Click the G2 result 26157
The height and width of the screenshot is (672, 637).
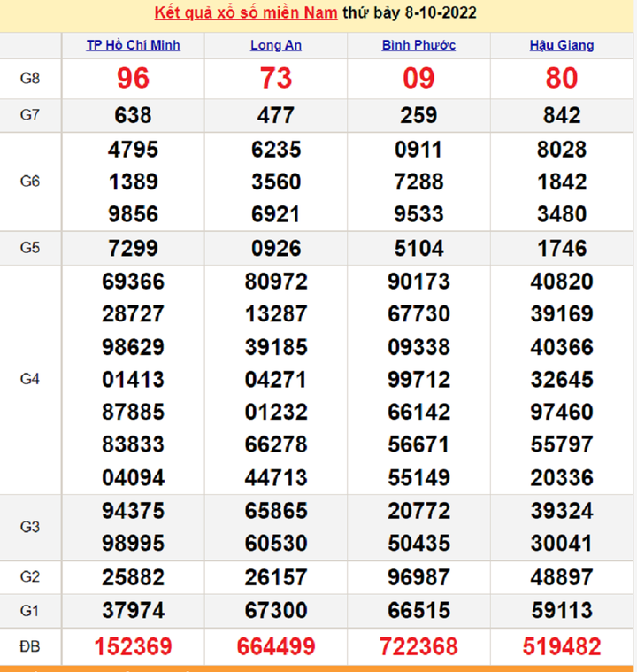pyautogui.click(x=276, y=577)
